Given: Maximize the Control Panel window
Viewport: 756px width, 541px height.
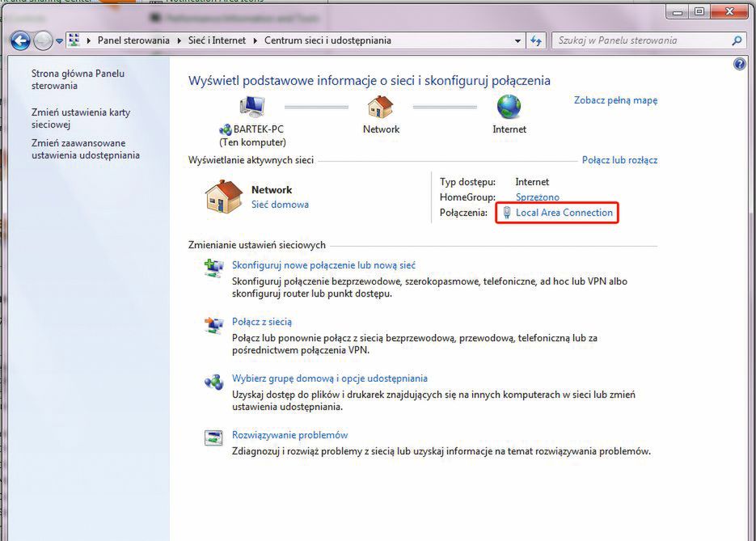Looking at the screenshot, I should (699, 12).
